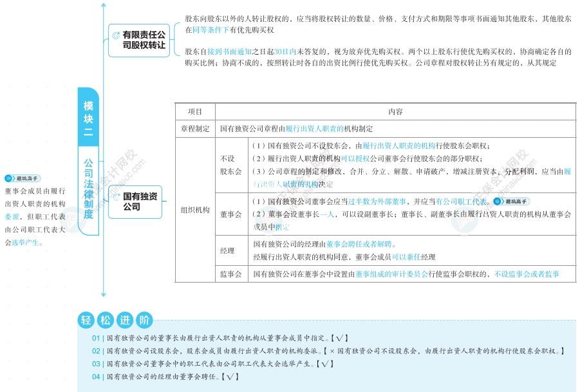Click the 组织机构 table row header
Screen dimensions: 580x392
click(x=195, y=210)
